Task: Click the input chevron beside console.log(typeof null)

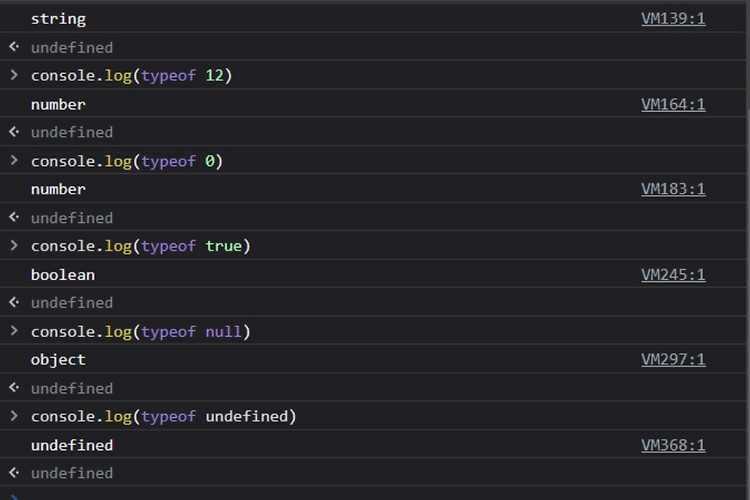Action: tap(14, 331)
